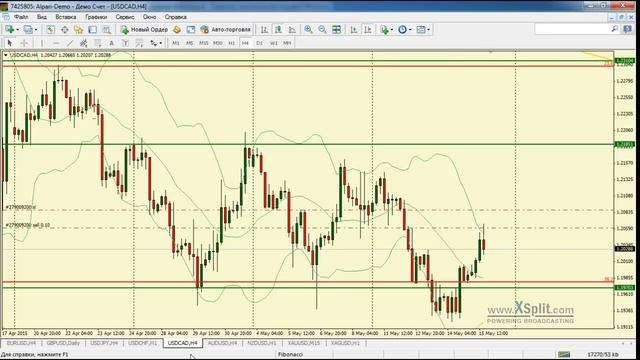Screen dimensions: 640x360
Task: Expand the Templates dropdown arrow
Action: click(x=428, y=29)
